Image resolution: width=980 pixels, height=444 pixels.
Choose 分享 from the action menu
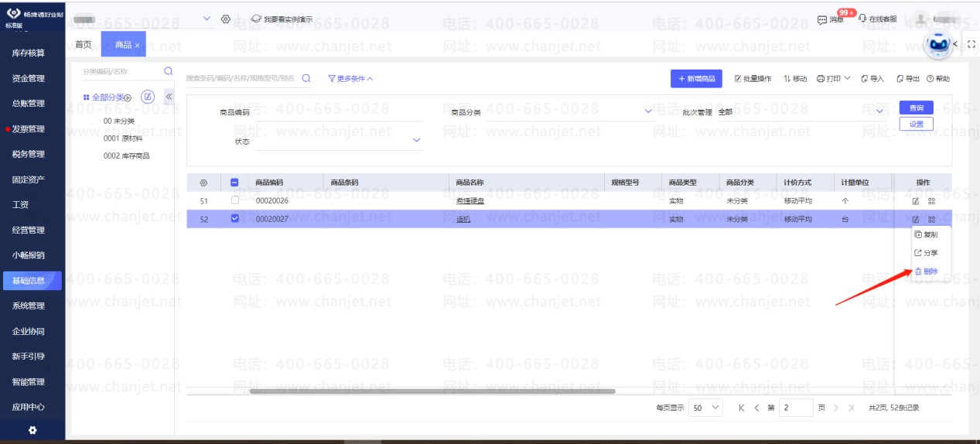pyautogui.click(x=925, y=253)
